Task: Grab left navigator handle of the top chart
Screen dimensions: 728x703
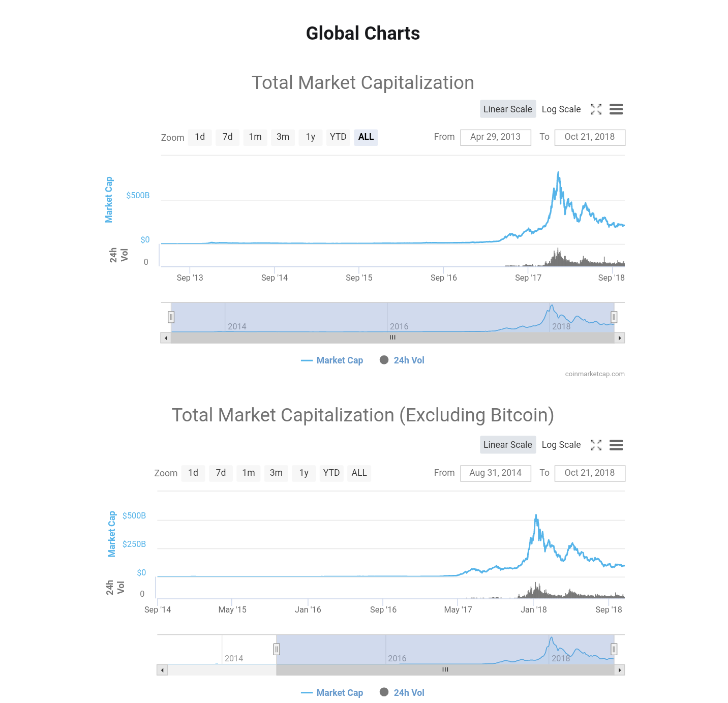Action: click(x=171, y=317)
